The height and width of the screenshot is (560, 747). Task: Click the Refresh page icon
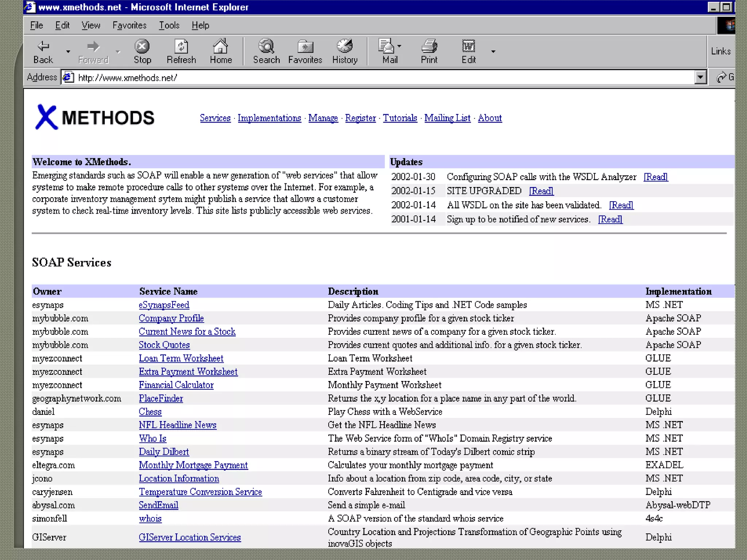pos(181,47)
